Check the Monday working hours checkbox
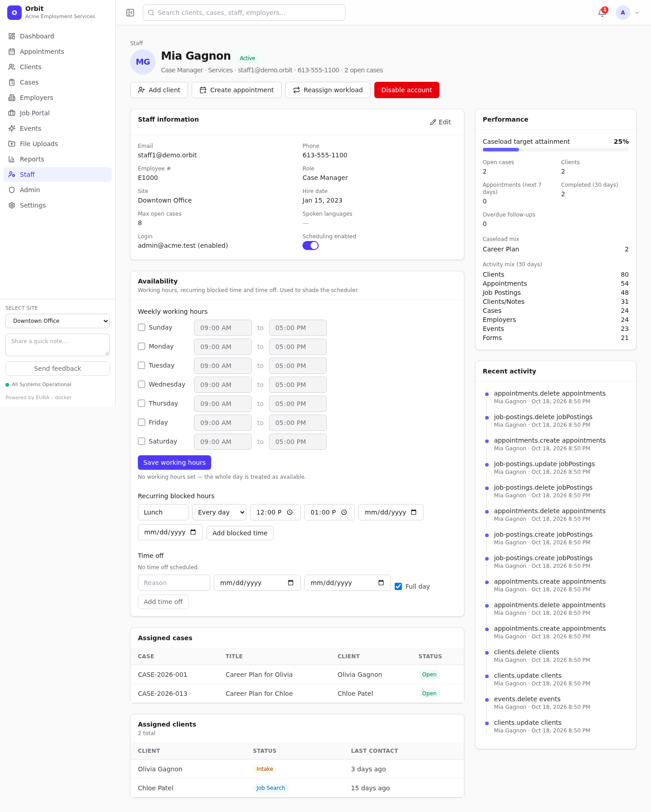 coord(142,346)
